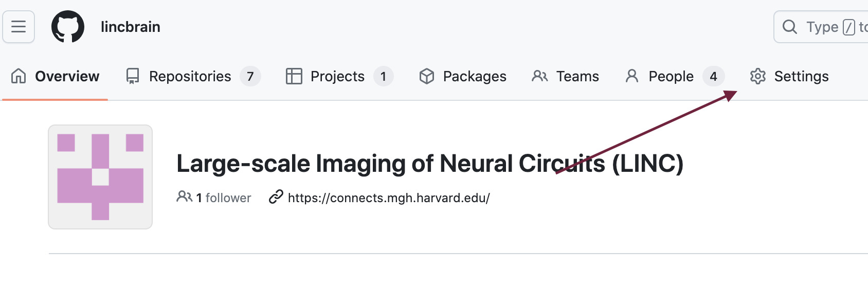Open the lincbrain organization name link

pos(130,27)
